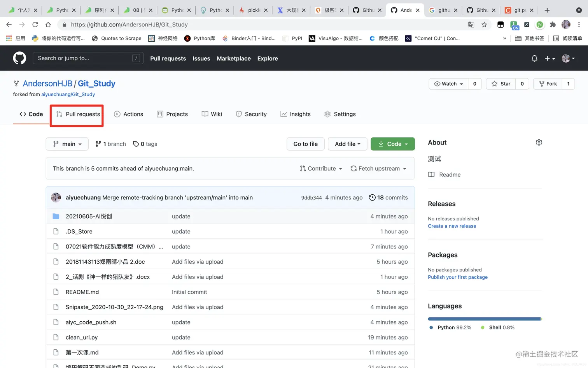
Task: Open the About section settings gear
Action: tap(539, 143)
